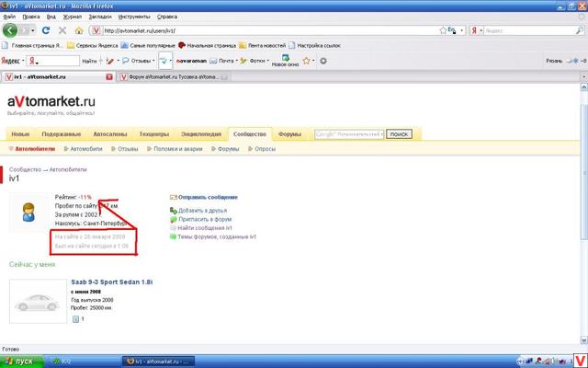Screen dimensions: 588x368
Task: Open the Самые популярные bookmark
Action: (x=148, y=45)
